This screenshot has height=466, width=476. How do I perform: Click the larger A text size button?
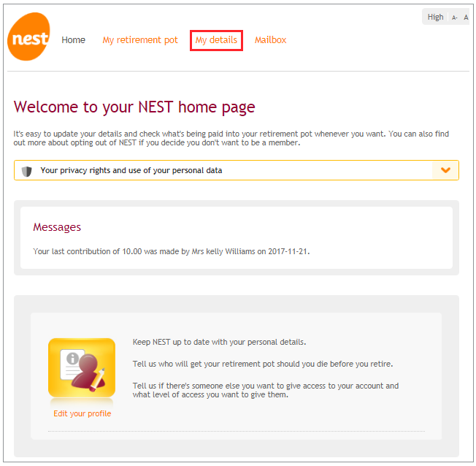click(x=466, y=18)
